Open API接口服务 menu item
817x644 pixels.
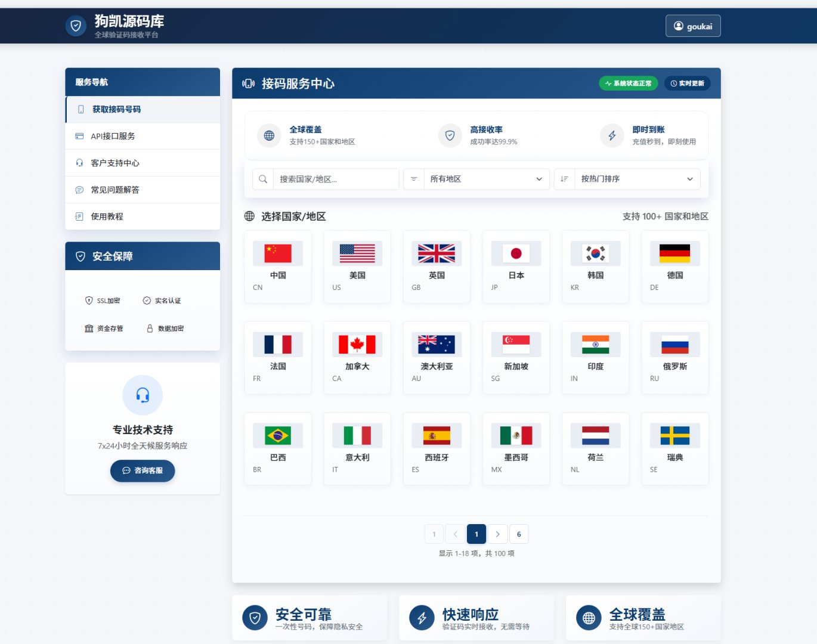pos(143,136)
